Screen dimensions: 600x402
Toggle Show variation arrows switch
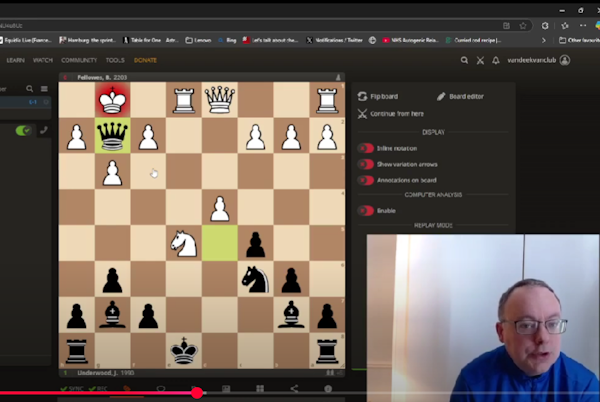(366, 164)
